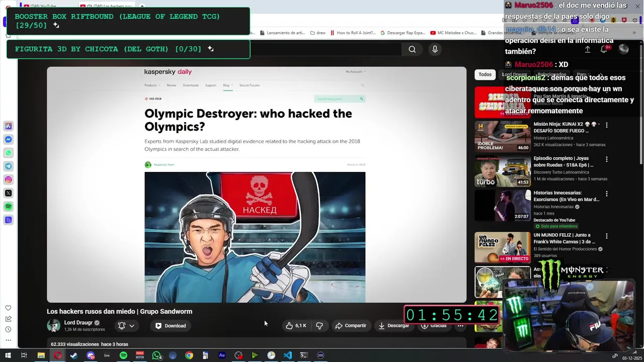The height and width of the screenshot is (362, 644).
Task: Open the 'drew' bookmarks folder
Action: pyautogui.click(x=317, y=33)
